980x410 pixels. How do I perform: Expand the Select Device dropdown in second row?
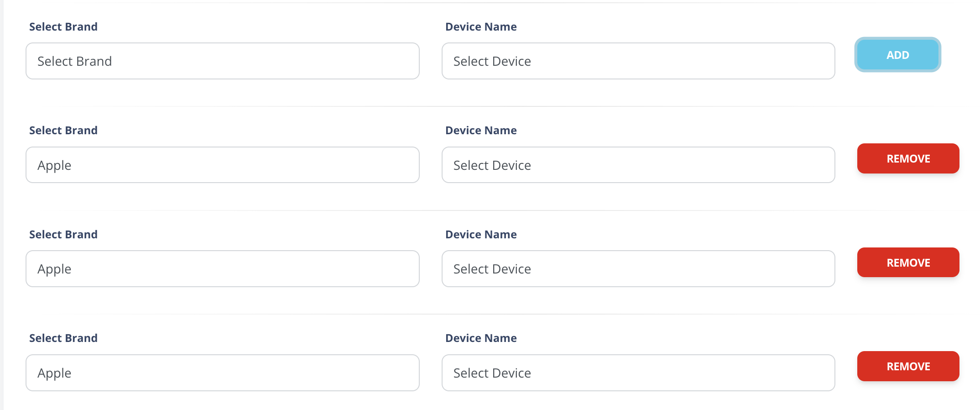point(638,165)
